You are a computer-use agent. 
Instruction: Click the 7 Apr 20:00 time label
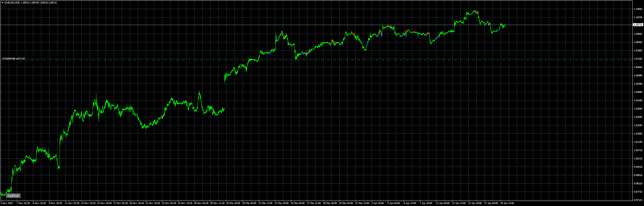coord(426,203)
